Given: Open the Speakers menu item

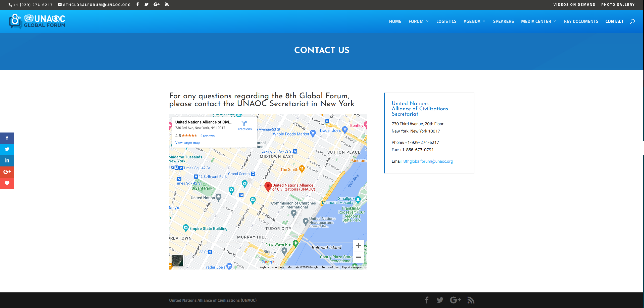Looking at the screenshot, I should [x=503, y=21].
